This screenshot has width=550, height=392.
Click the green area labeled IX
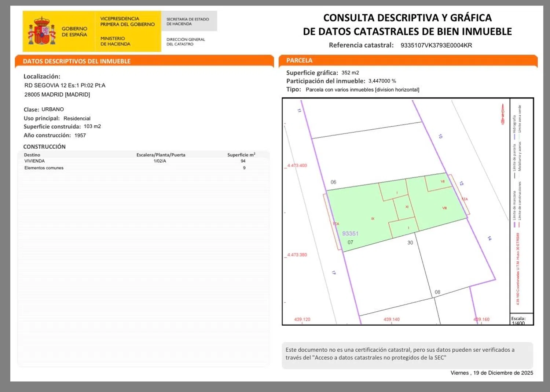click(373, 219)
